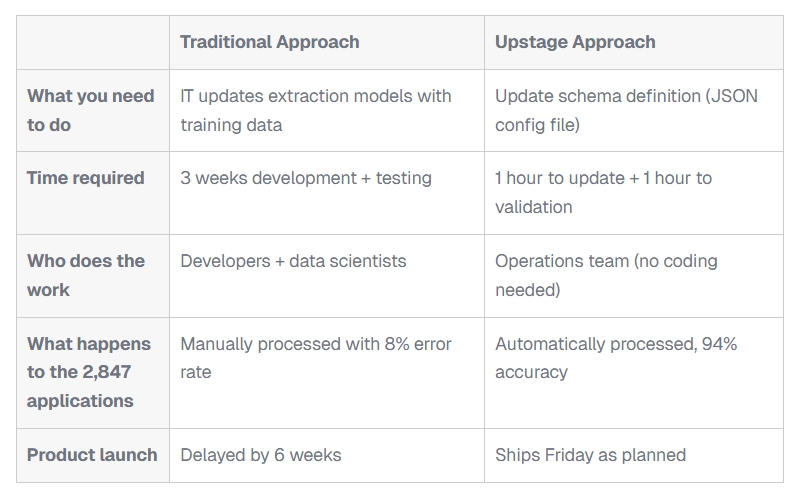Click the "training data" text line
This screenshot has height=495, width=804.
pyautogui.click(x=231, y=125)
